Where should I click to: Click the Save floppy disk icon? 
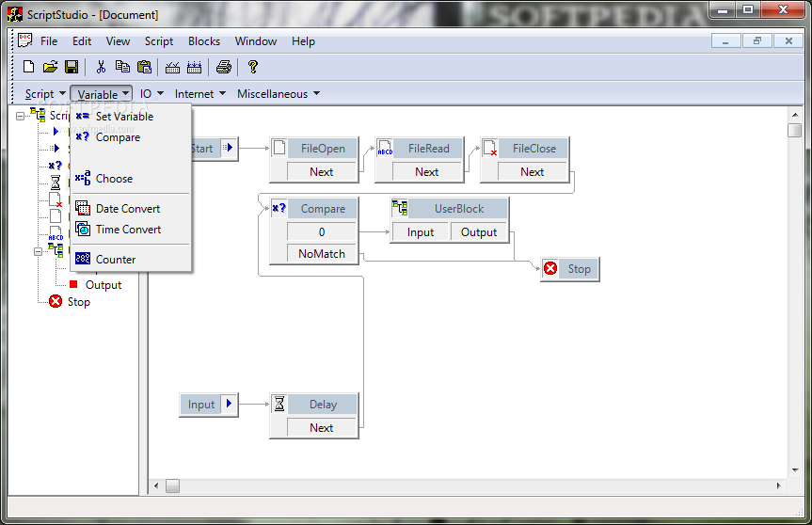72,67
